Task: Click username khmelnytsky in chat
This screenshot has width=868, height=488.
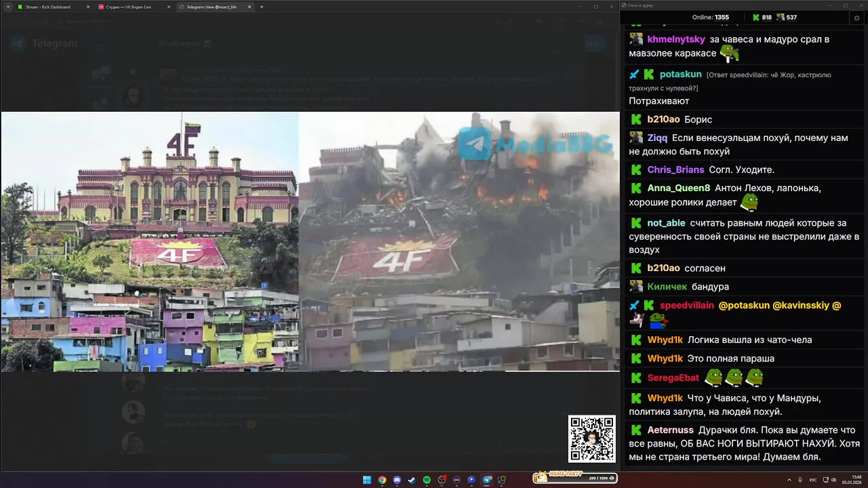Action: coord(676,39)
